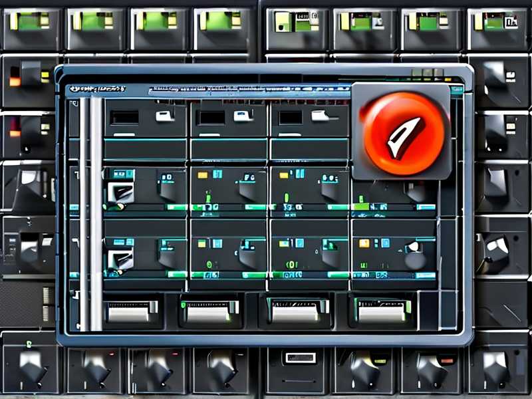The image size is (532, 399).
Task: Open the dark slot field in the third top-row panel
Action: point(291,118)
